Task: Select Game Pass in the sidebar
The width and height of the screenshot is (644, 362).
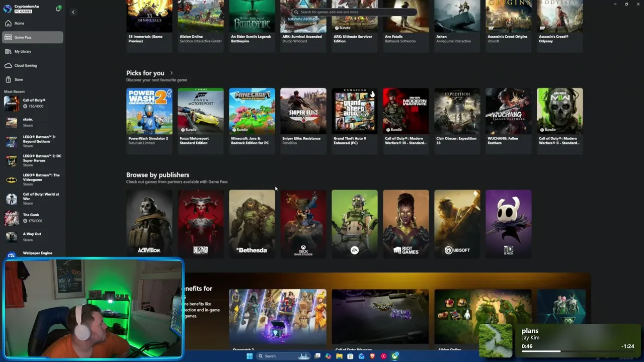Action: tap(33, 37)
